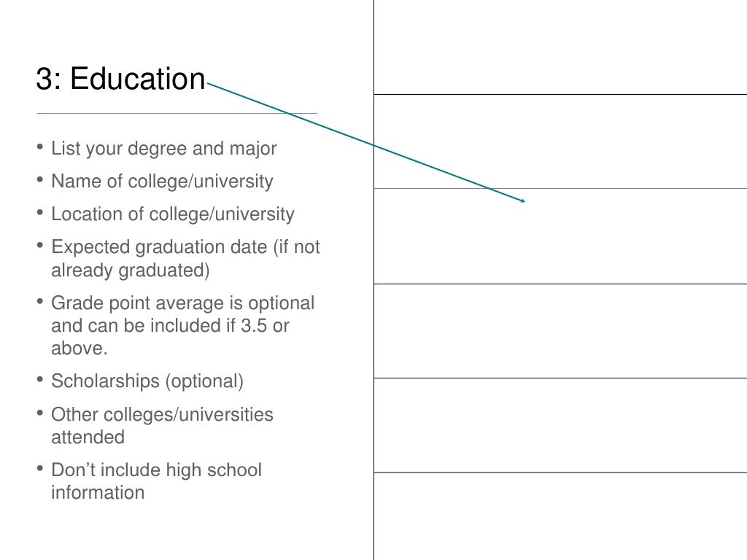Select the teal arrow line from the title
The height and width of the screenshot is (560, 747).
click(366, 142)
